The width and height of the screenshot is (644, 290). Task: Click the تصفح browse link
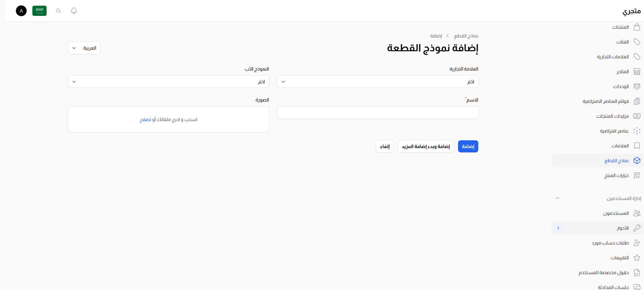[x=145, y=120]
